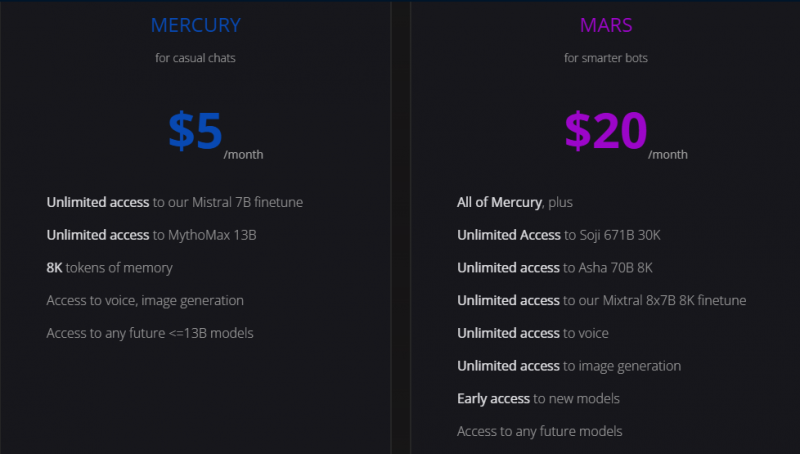Click the MythoMax 13B feature line
Viewport: 800px width, 454px height.
[x=152, y=235]
